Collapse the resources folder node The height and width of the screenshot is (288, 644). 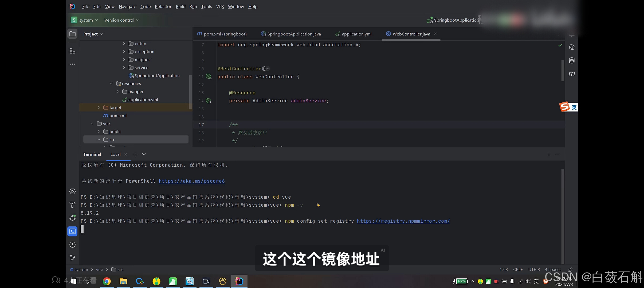pos(111,83)
